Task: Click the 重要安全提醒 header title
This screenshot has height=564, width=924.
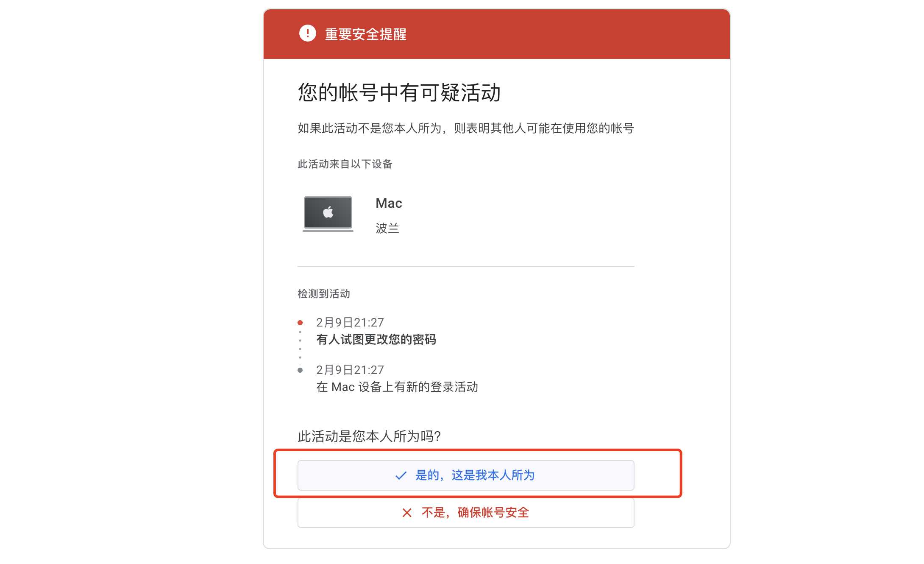Action: coord(365,34)
